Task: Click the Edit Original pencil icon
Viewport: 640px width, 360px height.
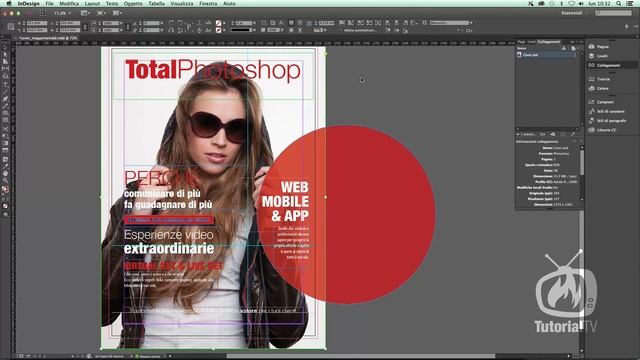Action: tap(573, 134)
